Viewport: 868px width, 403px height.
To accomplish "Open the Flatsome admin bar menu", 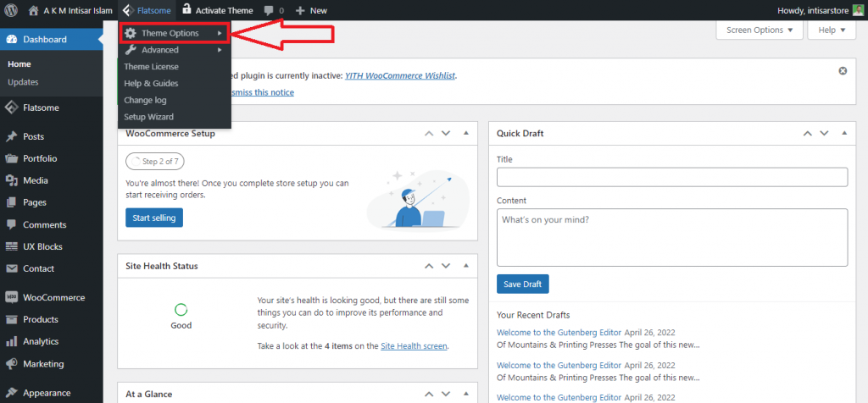I will tap(147, 10).
